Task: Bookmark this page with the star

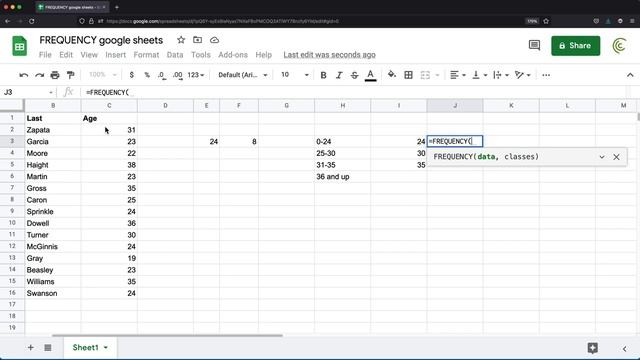Action: 546,21
